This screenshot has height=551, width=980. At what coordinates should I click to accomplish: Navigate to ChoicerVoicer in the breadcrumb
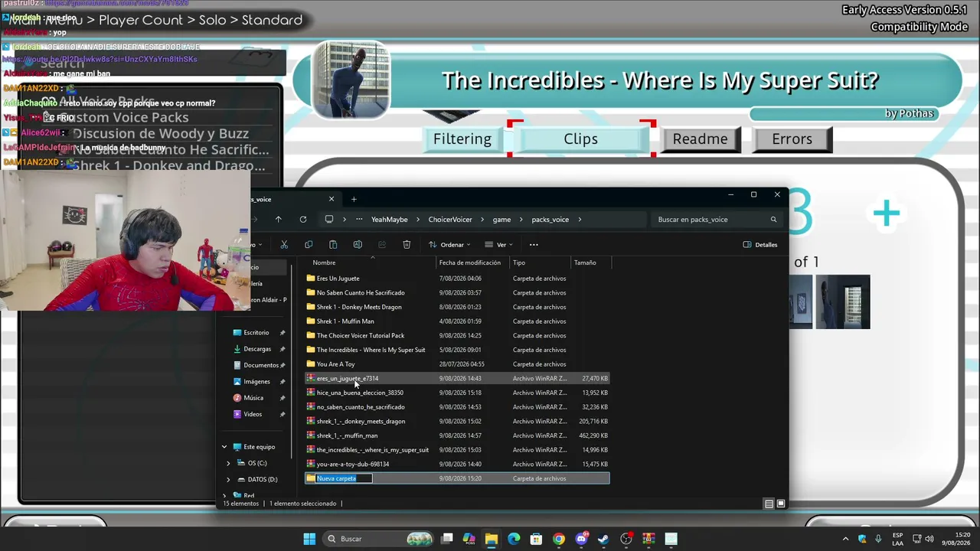450,220
